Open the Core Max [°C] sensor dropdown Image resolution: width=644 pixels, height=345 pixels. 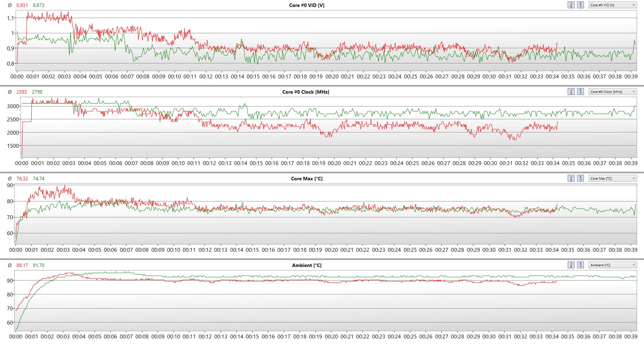point(612,178)
